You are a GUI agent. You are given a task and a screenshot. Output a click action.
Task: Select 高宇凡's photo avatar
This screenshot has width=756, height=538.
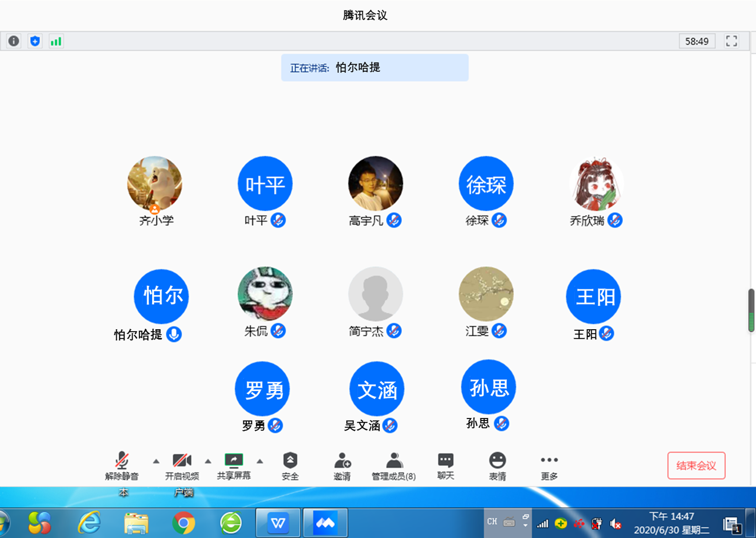pyautogui.click(x=375, y=183)
